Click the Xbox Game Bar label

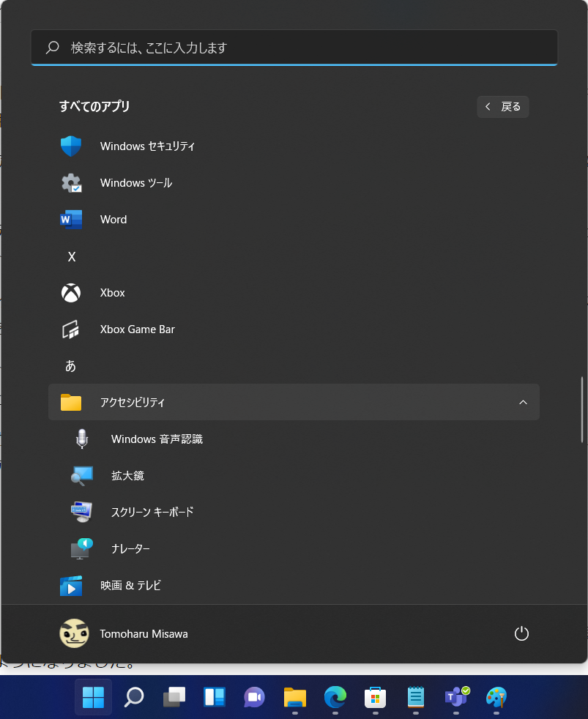tap(138, 329)
